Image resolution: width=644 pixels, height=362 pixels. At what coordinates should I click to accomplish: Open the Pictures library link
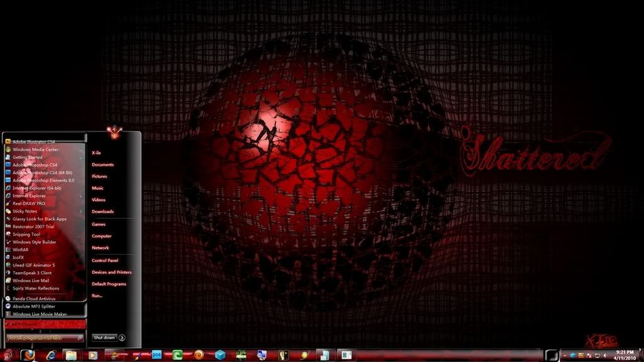coord(99,177)
